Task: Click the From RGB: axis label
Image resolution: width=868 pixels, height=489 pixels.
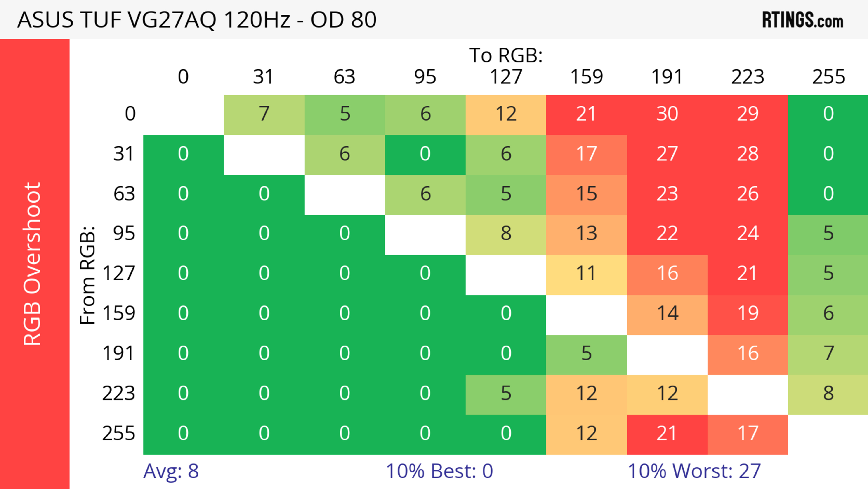Action: click(88, 276)
